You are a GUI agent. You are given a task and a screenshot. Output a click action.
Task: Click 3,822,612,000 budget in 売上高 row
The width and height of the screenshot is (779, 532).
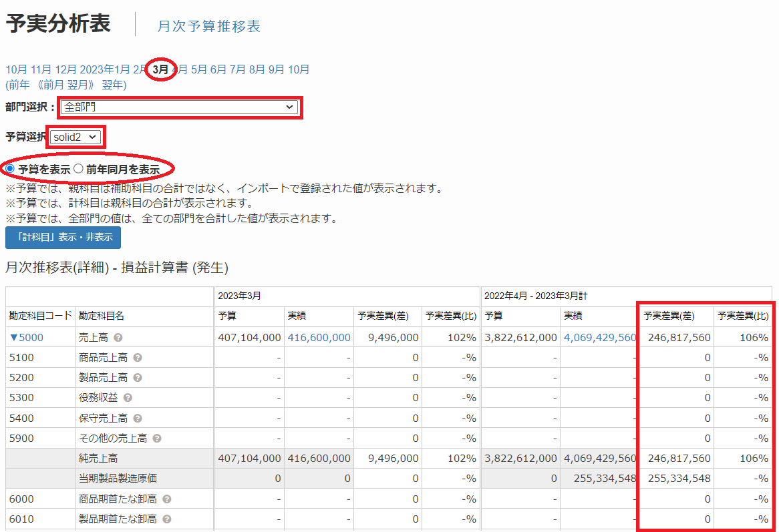tap(520, 338)
